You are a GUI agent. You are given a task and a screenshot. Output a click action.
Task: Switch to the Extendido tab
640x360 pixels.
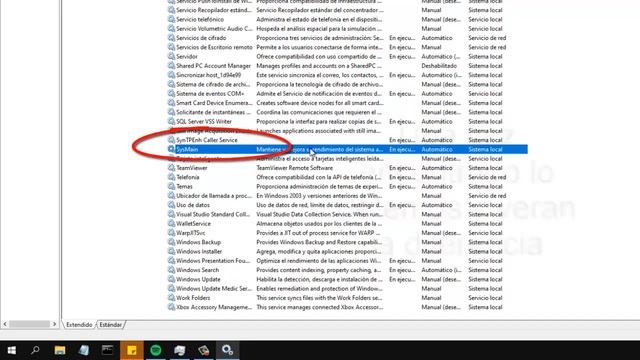tap(79, 325)
